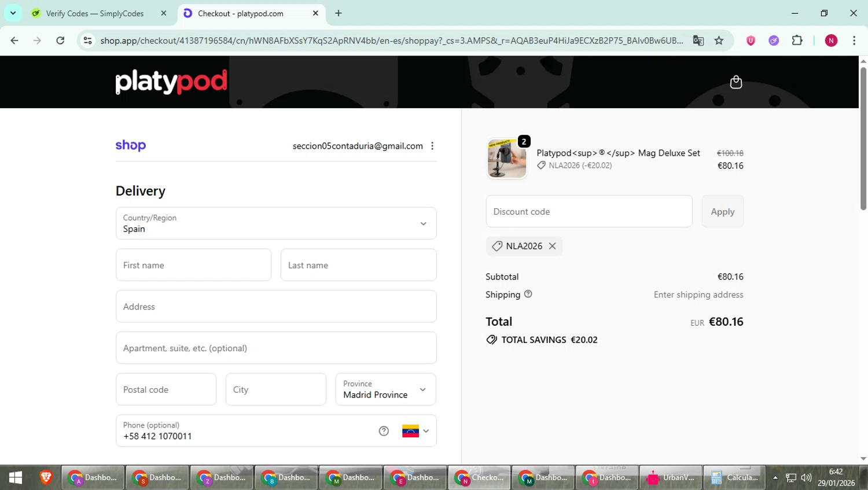
Task: Remove the NLA2026 discount code tag
Action: click(x=553, y=246)
